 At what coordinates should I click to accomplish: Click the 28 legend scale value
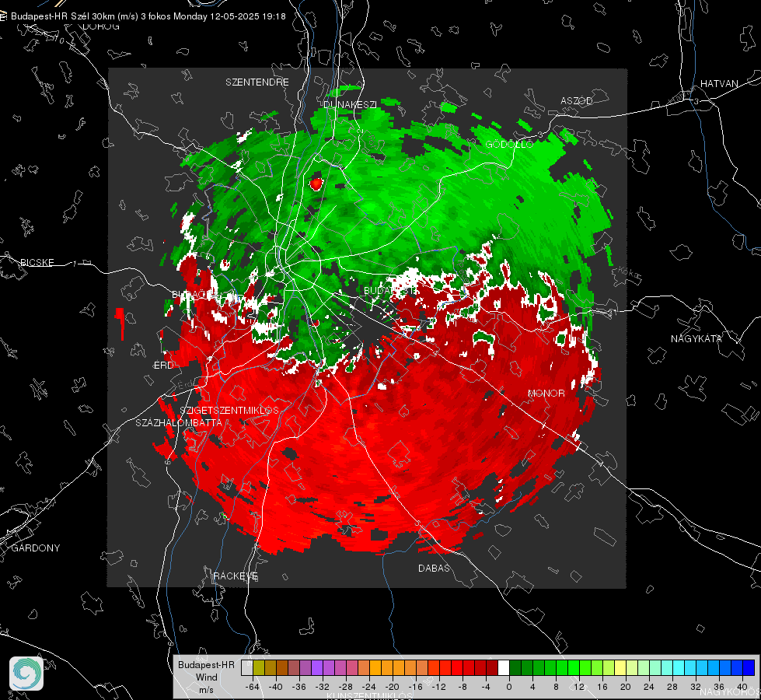click(x=672, y=687)
